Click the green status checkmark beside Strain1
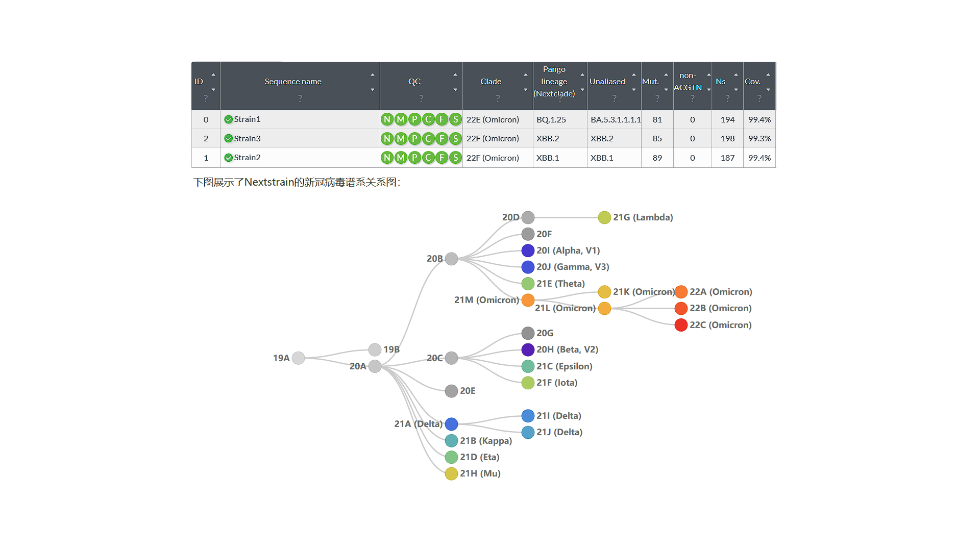The width and height of the screenshot is (980, 551). tap(228, 119)
